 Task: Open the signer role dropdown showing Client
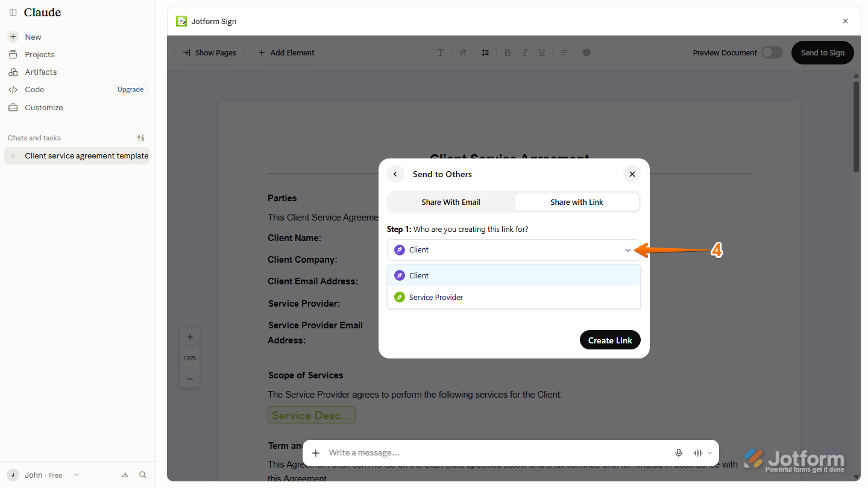pyautogui.click(x=514, y=250)
